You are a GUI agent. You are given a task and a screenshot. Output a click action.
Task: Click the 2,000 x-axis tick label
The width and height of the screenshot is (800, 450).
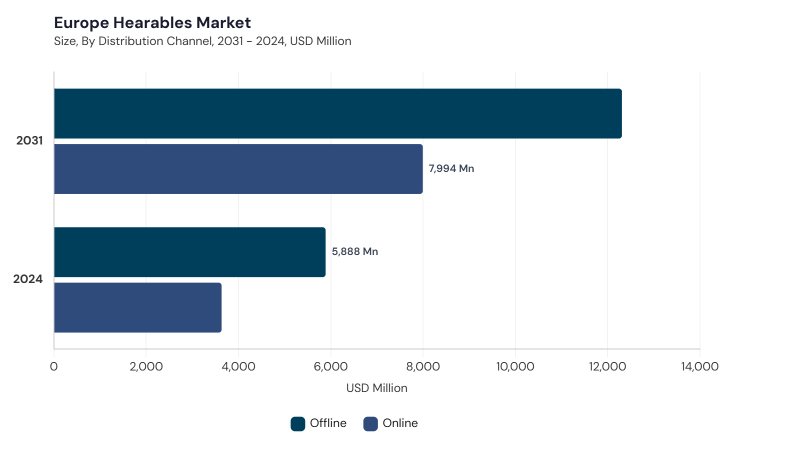146,366
